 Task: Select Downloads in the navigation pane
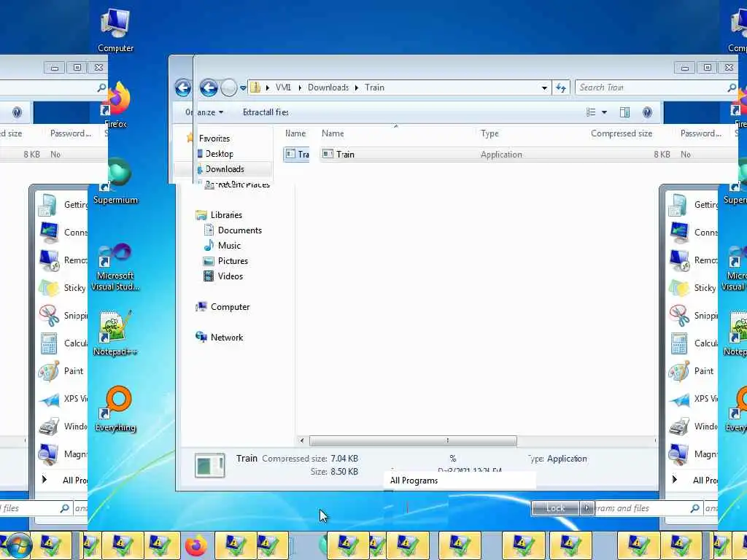click(225, 169)
